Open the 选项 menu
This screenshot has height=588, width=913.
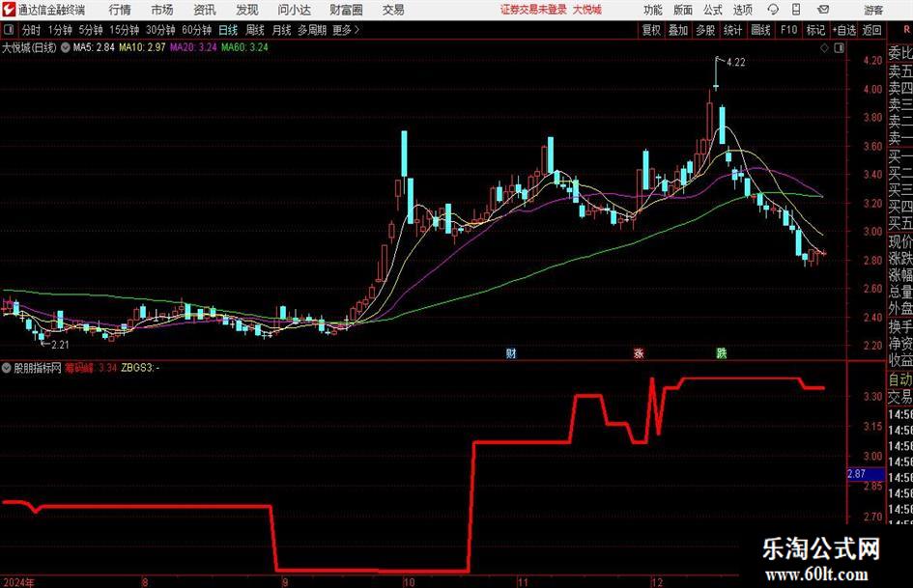point(742,10)
